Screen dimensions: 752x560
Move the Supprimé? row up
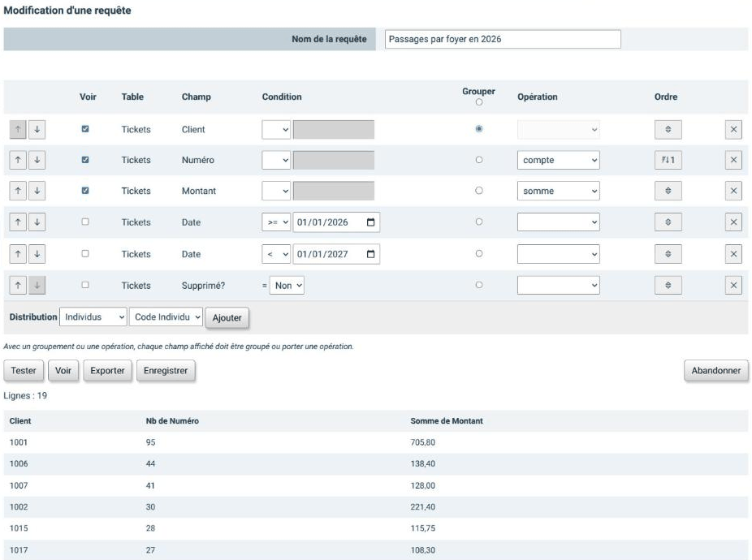coord(18,285)
